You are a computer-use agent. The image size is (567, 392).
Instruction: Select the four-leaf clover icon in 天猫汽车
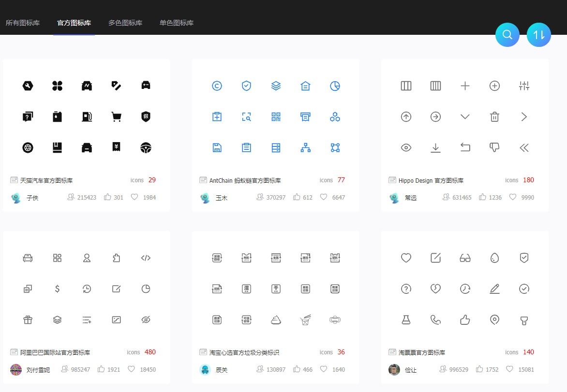coord(57,86)
